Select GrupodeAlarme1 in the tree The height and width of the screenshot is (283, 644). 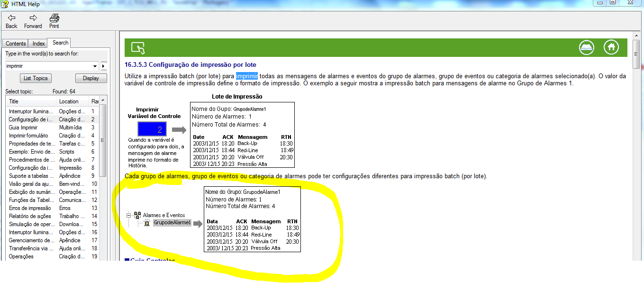(x=172, y=222)
